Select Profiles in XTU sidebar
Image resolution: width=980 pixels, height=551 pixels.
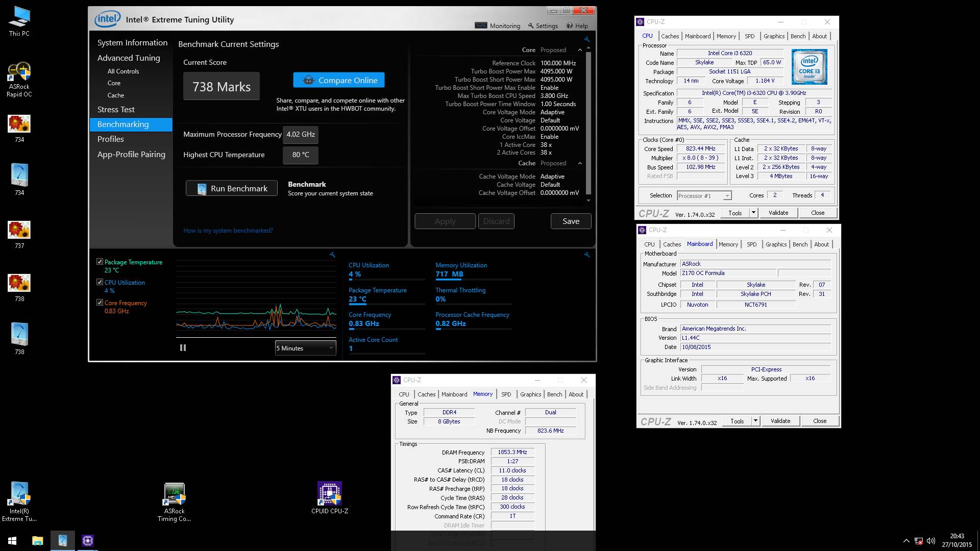pyautogui.click(x=111, y=139)
